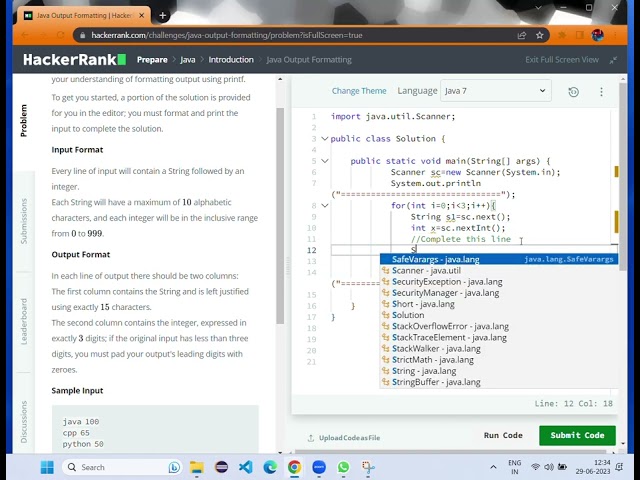Image resolution: width=640 pixels, height=480 pixels.
Task: Click the HackerRank logo
Action: tap(74, 60)
